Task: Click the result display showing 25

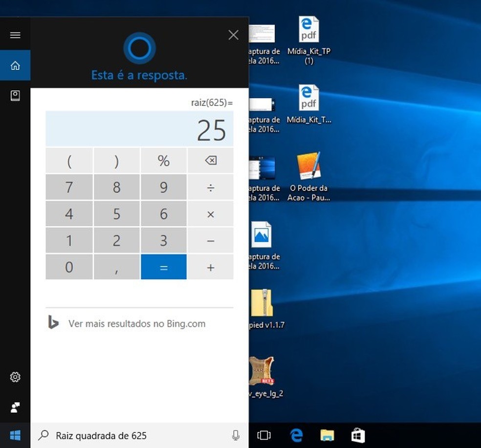Action: click(x=140, y=129)
